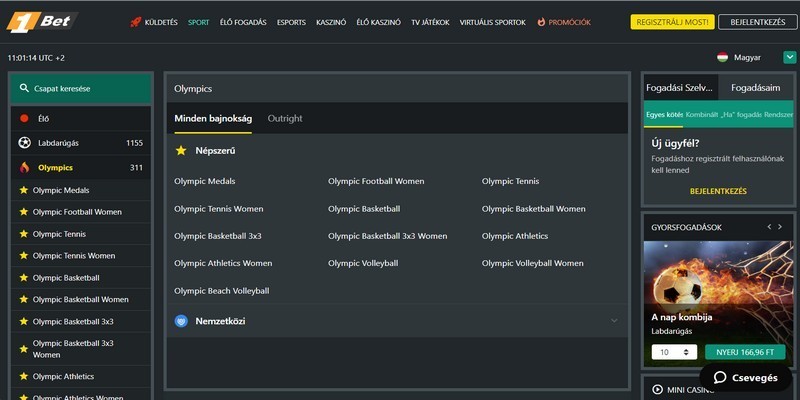This screenshot has width=800, height=400.
Task: Click the next arrow in Gyorsfogadások
Action: (780, 227)
